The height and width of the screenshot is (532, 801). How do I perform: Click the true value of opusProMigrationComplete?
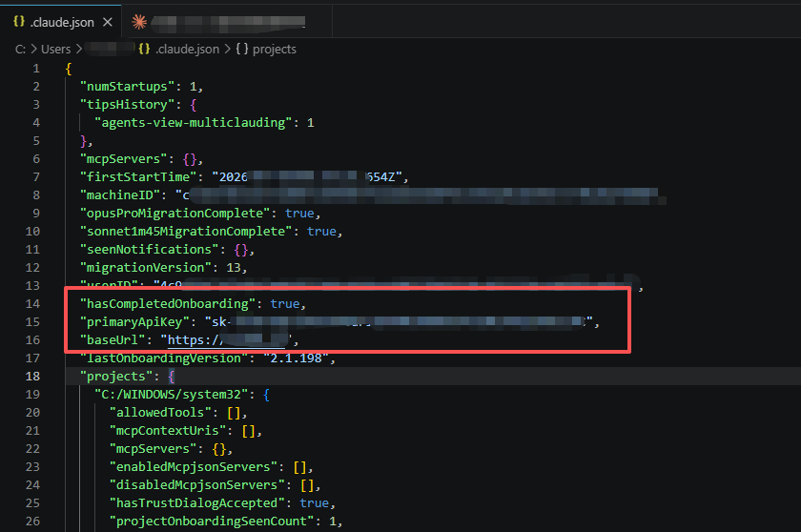click(299, 214)
